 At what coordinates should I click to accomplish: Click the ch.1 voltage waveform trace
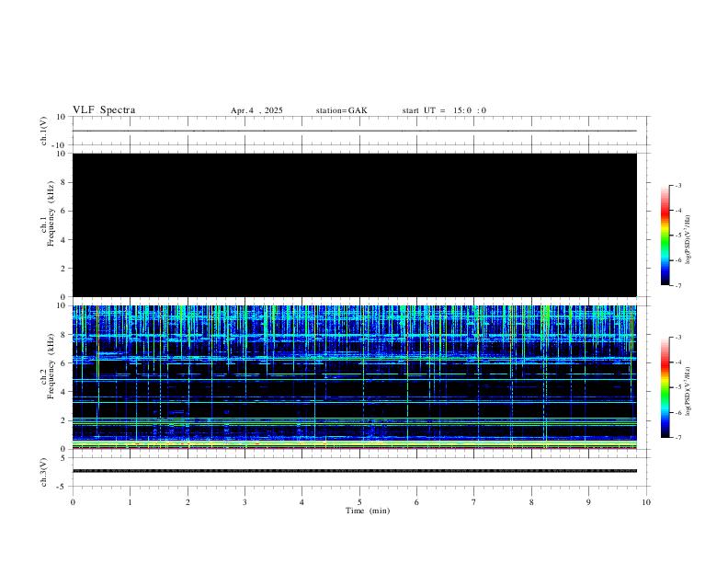click(355, 131)
